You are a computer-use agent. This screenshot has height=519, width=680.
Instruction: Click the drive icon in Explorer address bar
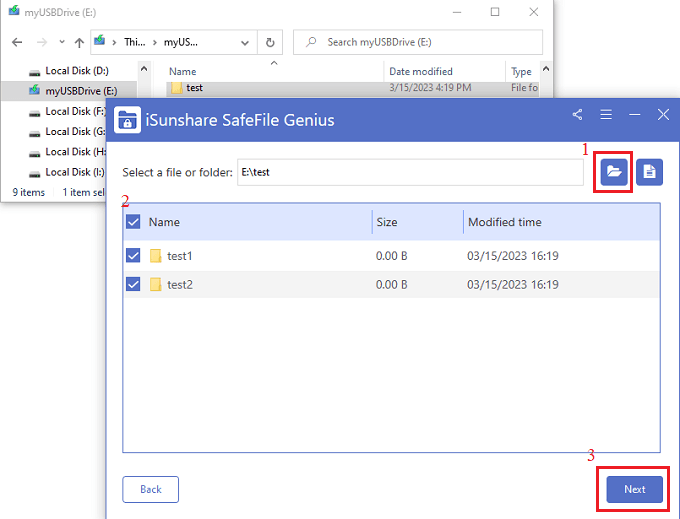click(x=100, y=41)
